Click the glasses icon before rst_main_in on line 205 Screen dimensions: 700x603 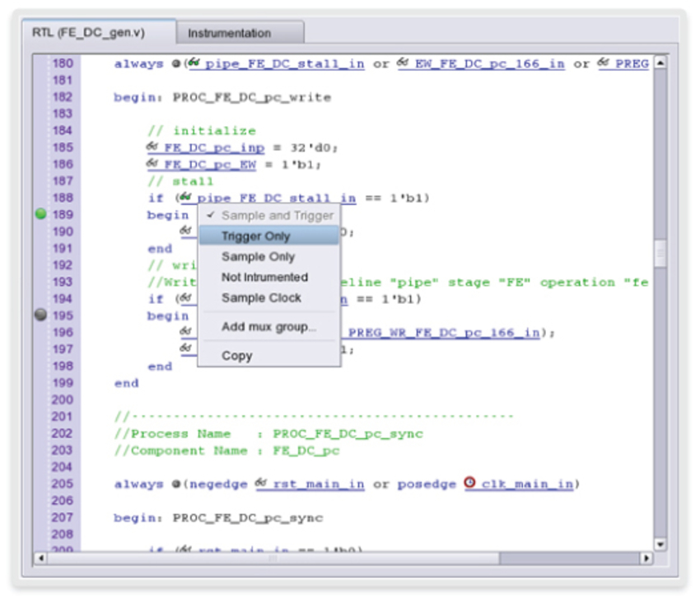(261, 483)
